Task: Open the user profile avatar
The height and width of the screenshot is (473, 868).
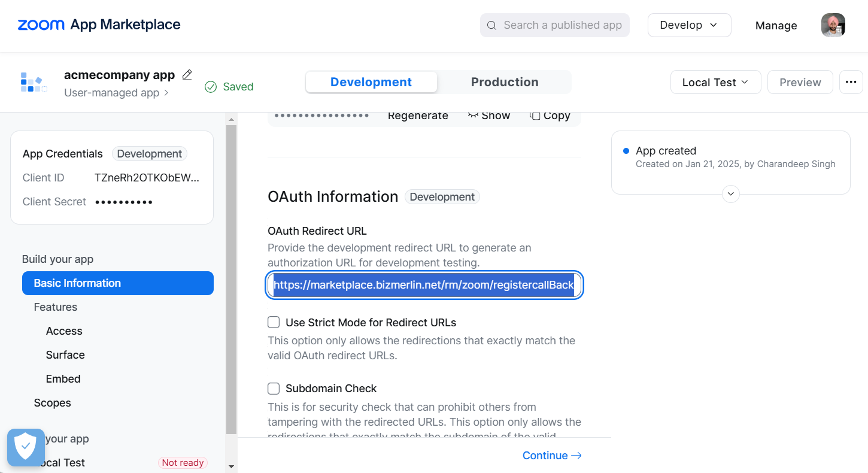Action: coord(833,25)
